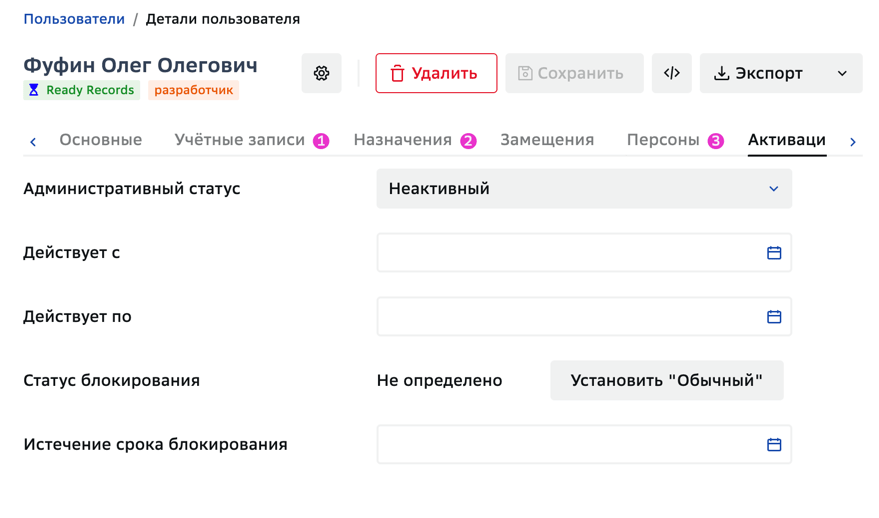Click the Сохранить button
Screen dimensions: 879x518
[575, 73]
